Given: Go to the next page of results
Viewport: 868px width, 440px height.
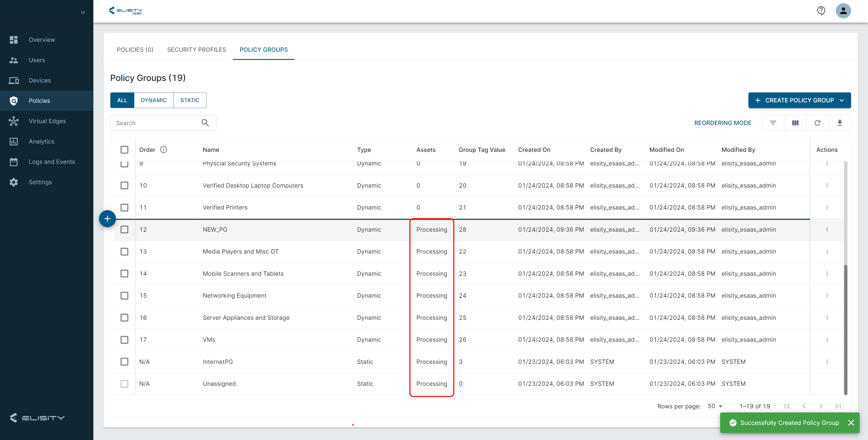Looking at the screenshot, I should 821,406.
